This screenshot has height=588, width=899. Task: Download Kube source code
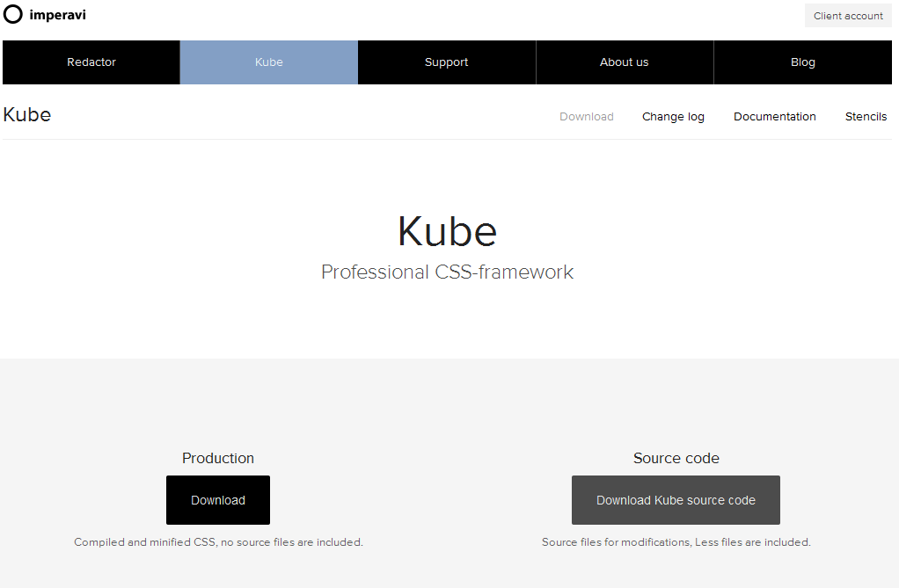click(676, 500)
